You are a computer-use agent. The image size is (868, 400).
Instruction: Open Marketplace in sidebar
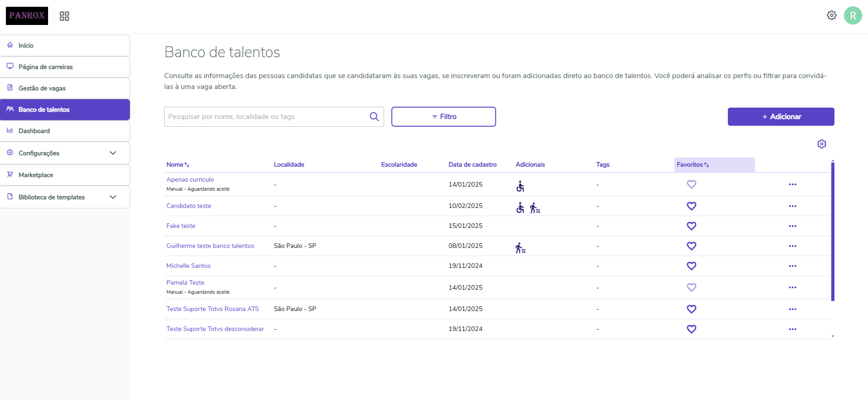[65, 175]
